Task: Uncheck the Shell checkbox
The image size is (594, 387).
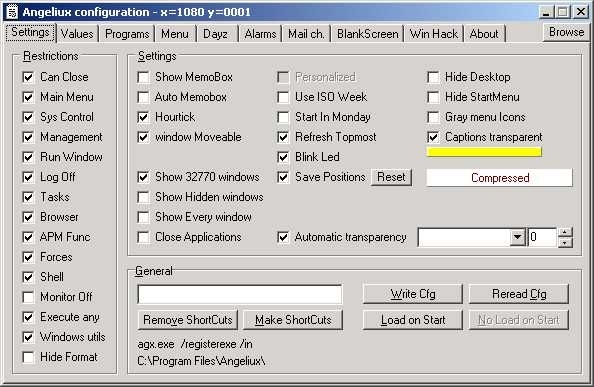Action: pyautogui.click(x=28, y=277)
